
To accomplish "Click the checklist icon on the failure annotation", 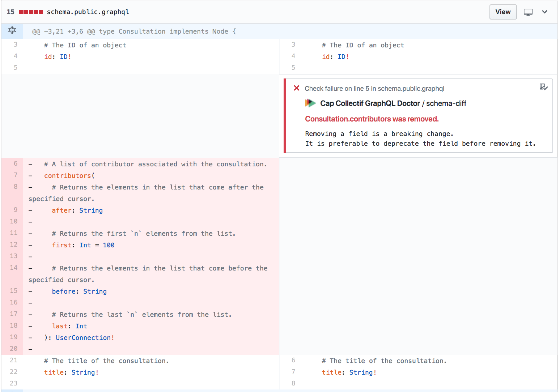I will (544, 87).
